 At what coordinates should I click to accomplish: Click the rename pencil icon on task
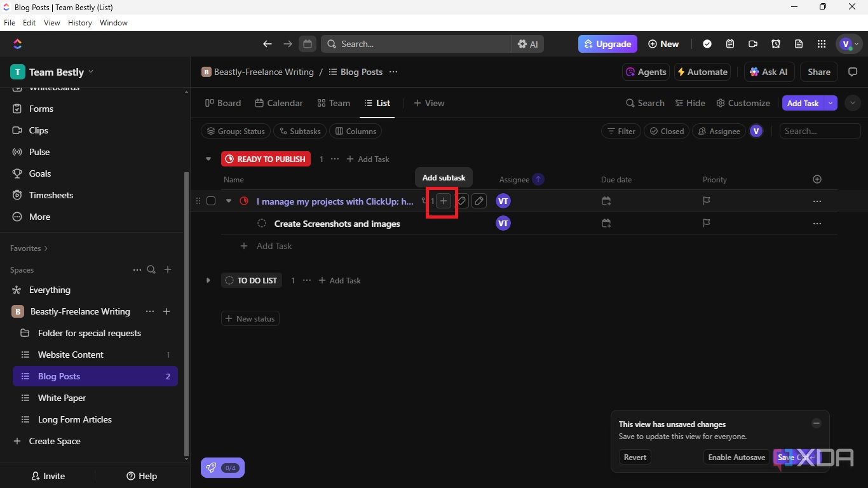click(x=479, y=201)
